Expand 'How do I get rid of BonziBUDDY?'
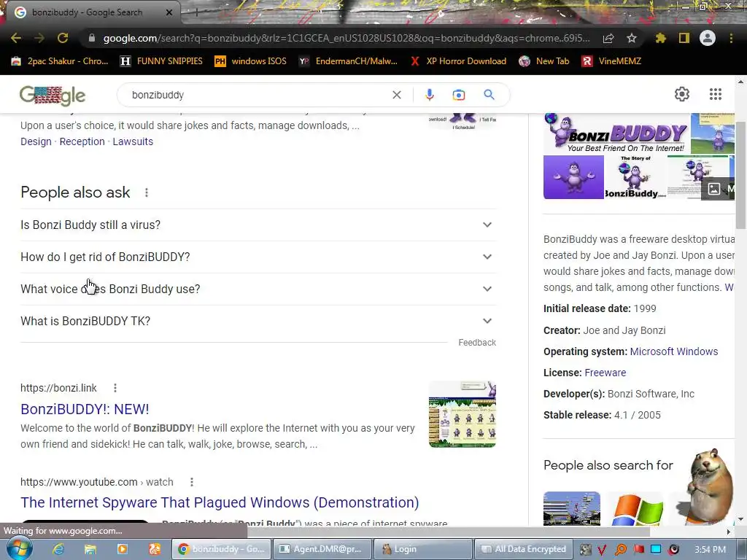 pos(258,257)
